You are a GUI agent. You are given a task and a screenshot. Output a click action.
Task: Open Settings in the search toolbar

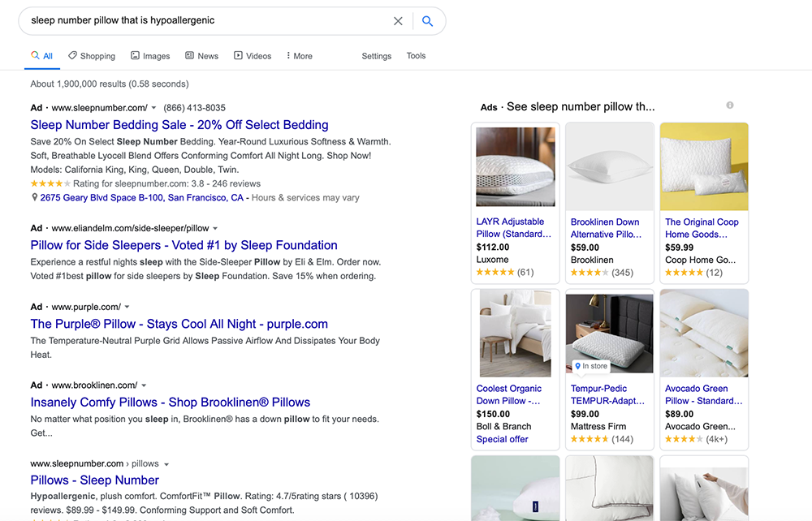376,56
